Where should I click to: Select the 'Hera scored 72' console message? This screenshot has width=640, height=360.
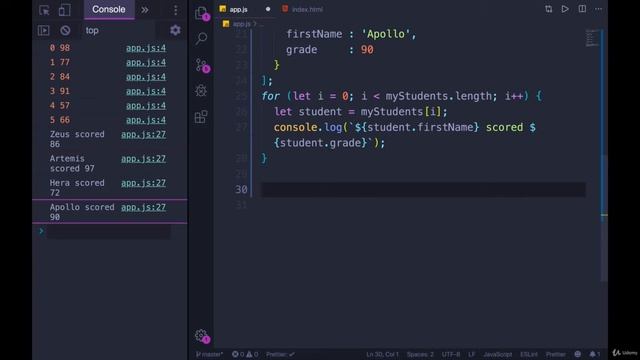click(77, 188)
